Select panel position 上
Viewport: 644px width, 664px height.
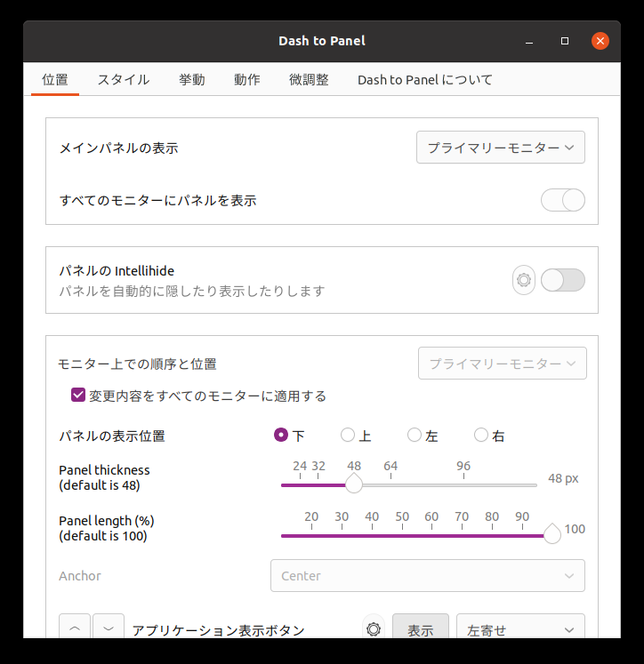[348, 435]
